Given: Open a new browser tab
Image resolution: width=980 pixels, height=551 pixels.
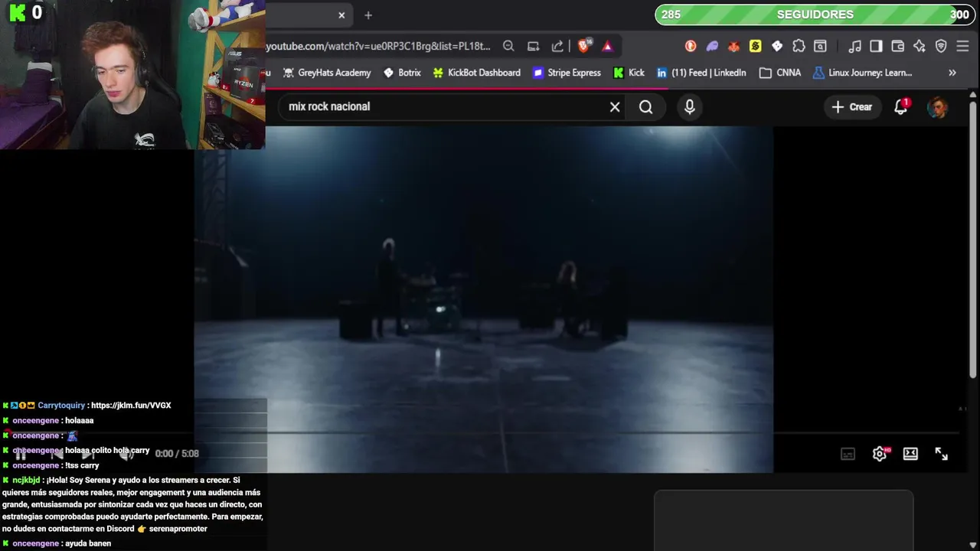Looking at the screenshot, I should click(368, 15).
